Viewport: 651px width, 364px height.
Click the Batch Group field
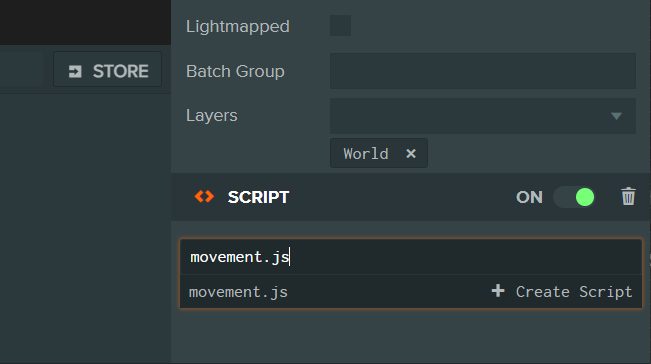(483, 71)
